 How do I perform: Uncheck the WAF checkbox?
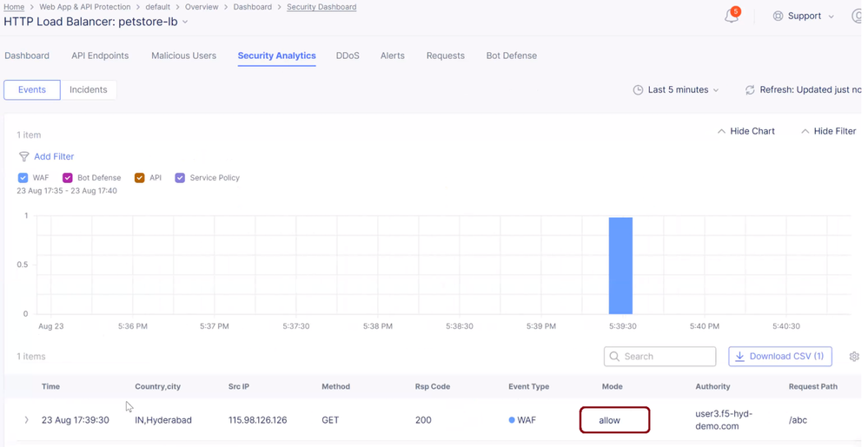tap(23, 178)
